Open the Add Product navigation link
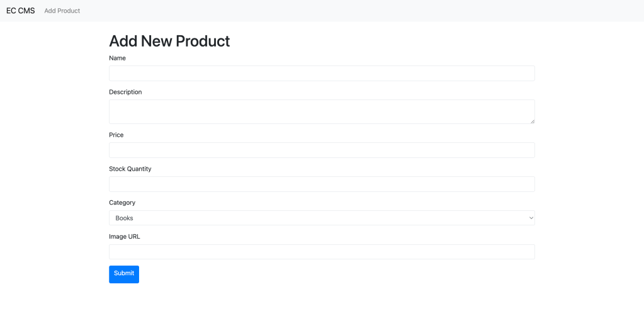Viewport: 644px width, 328px height. (x=62, y=11)
